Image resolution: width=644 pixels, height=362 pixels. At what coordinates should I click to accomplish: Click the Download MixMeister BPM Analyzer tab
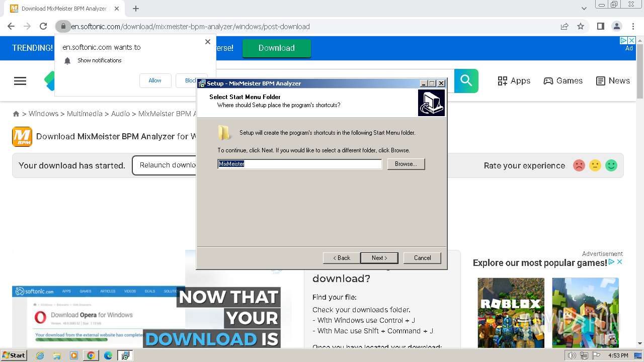coord(64,9)
